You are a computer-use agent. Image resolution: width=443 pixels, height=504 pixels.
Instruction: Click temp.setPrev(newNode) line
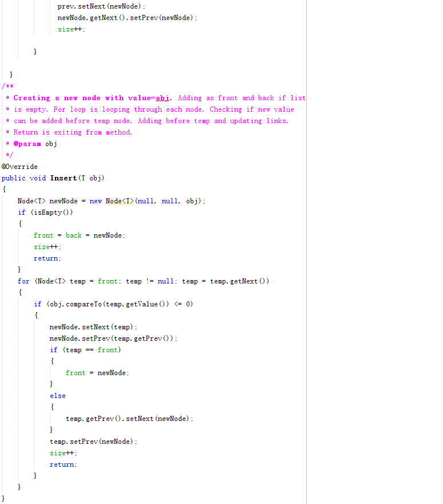(x=93, y=442)
